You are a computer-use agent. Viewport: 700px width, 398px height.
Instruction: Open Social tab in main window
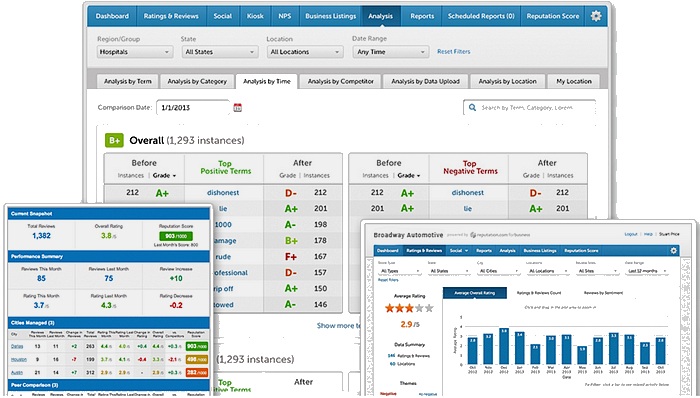pyautogui.click(x=222, y=16)
